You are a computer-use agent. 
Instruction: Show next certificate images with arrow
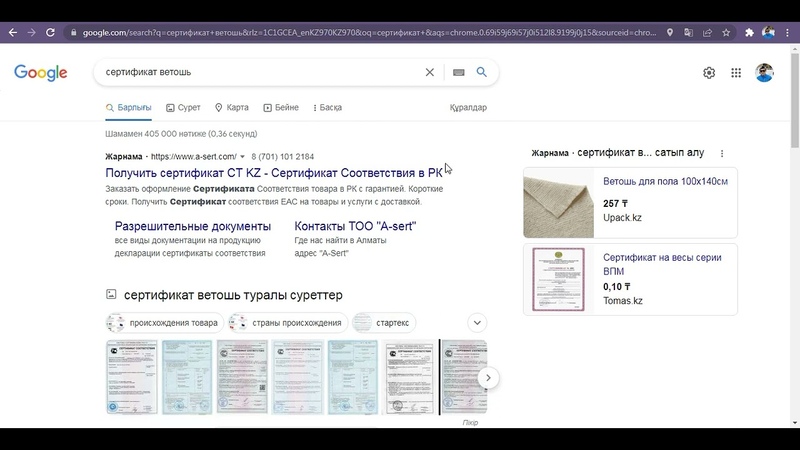[488, 378]
